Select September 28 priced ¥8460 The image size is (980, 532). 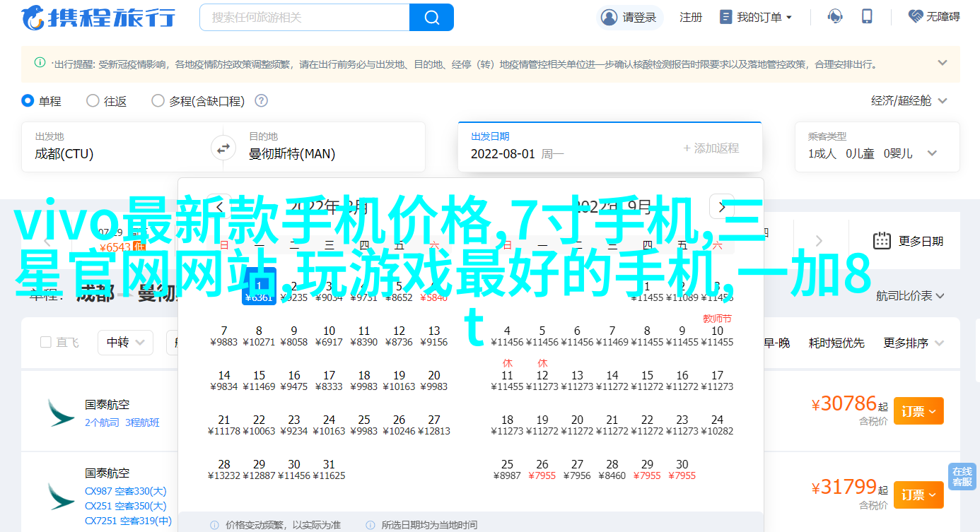[612, 469]
